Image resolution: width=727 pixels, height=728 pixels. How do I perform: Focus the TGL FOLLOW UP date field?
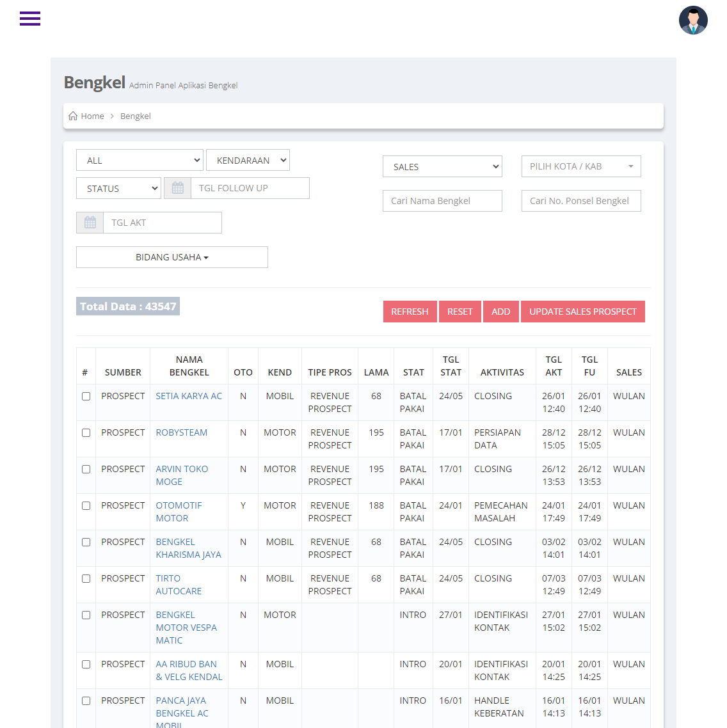point(250,188)
